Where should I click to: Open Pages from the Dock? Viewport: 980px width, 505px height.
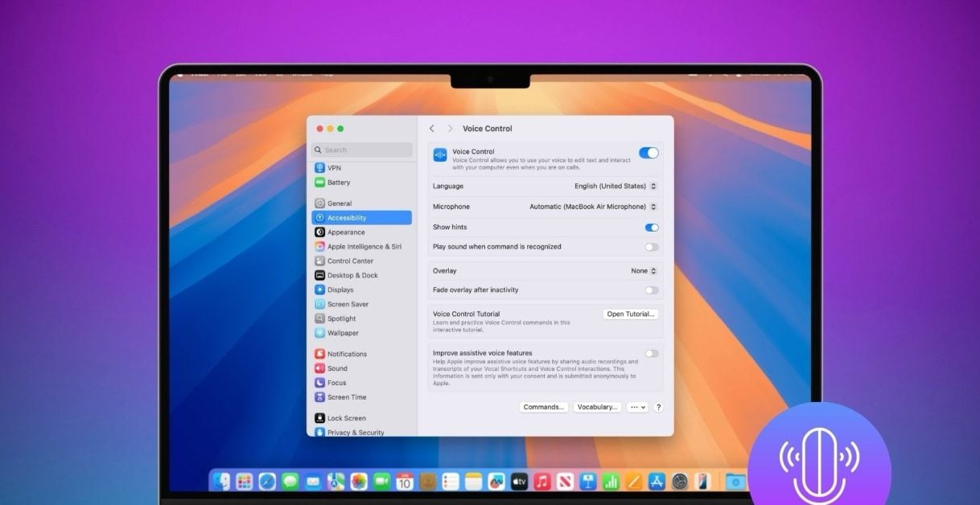point(633,482)
